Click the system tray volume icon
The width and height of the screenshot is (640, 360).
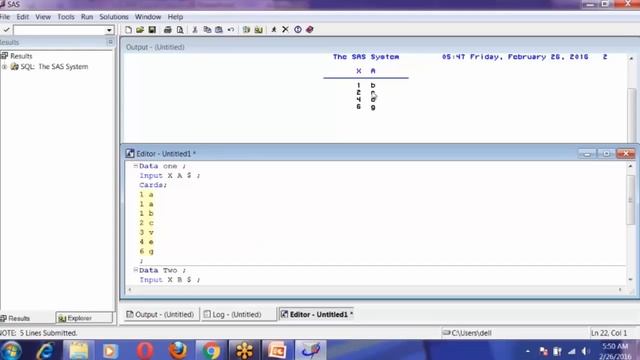[585, 351]
